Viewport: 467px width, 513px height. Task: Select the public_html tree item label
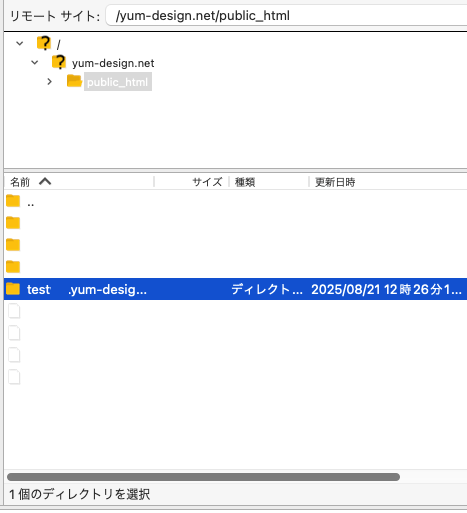click(x=118, y=82)
